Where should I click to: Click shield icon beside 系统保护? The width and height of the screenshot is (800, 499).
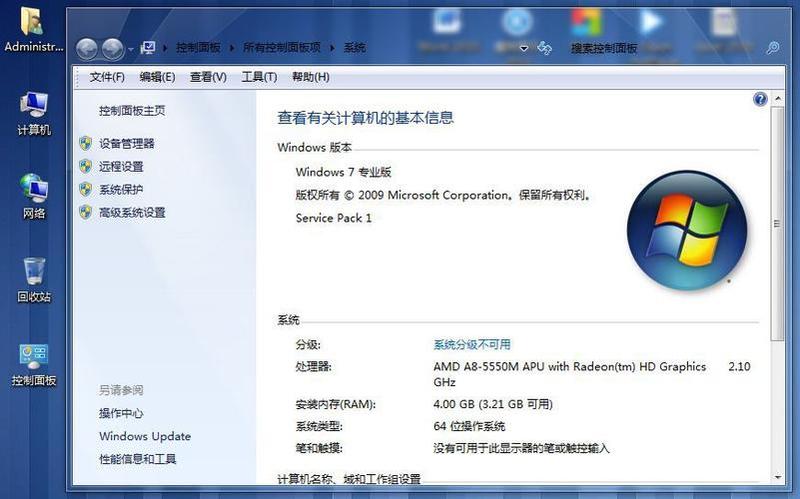tap(86, 189)
